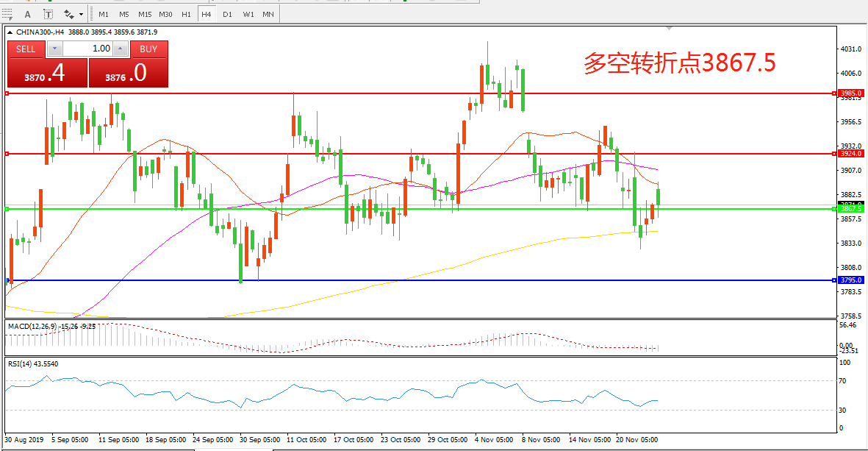The height and width of the screenshot is (451, 868).
Task: Collapse One-Click Trading panel triangle
Action: 10,32
